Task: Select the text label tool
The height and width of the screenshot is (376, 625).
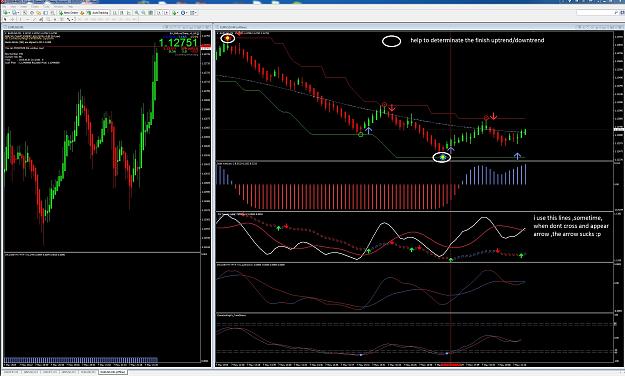Action: (61, 19)
